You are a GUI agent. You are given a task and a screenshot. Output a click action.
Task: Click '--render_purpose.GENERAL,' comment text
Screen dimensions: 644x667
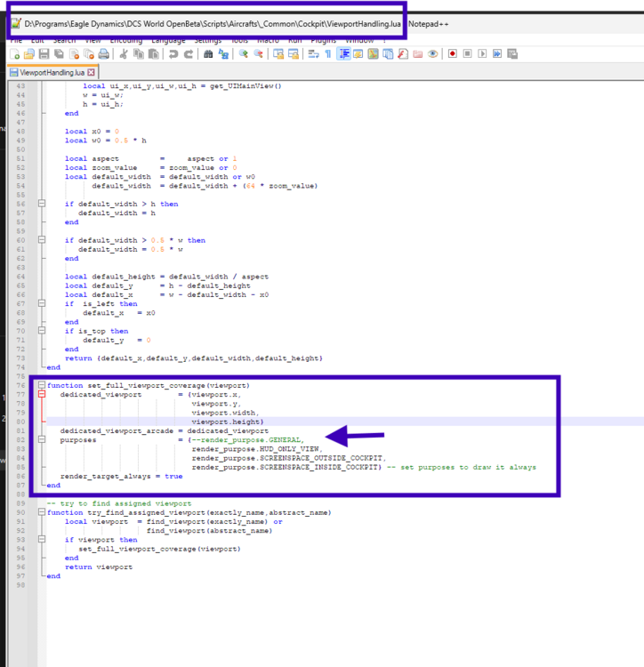(x=248, y=440)
